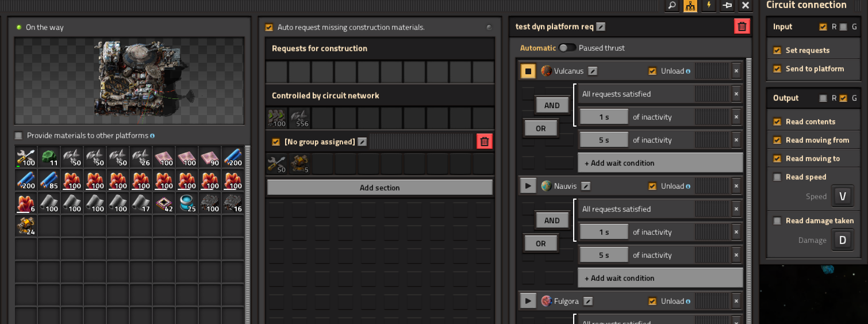Click 'Add section' button

click(379, 188)
